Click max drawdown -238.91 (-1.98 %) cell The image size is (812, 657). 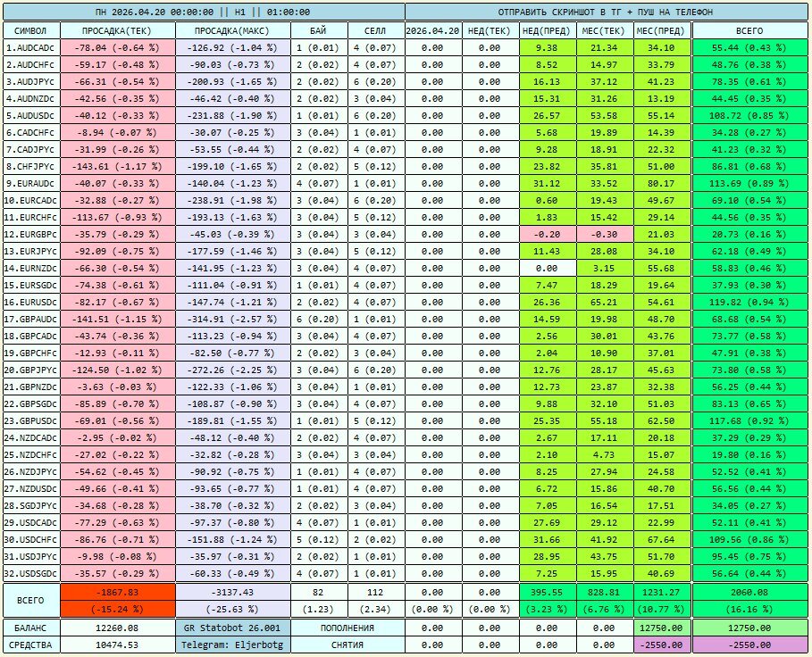click(x=232, y=200)
